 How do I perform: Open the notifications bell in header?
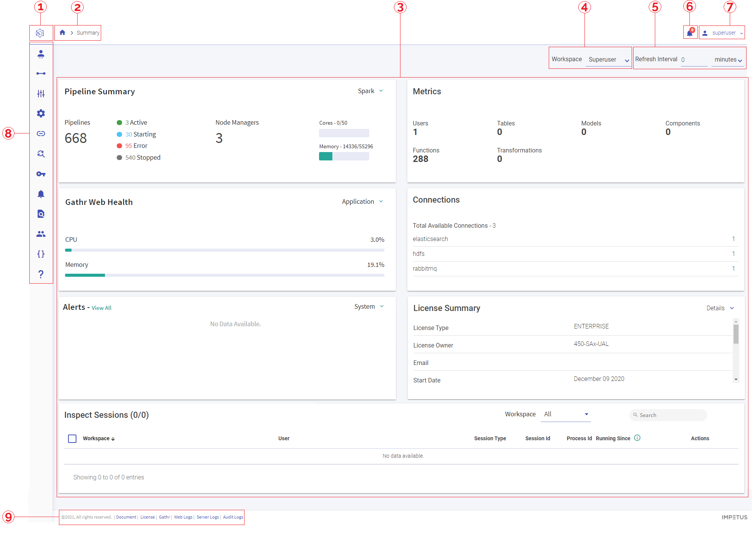pyautogui.click(x=690, y=33)
